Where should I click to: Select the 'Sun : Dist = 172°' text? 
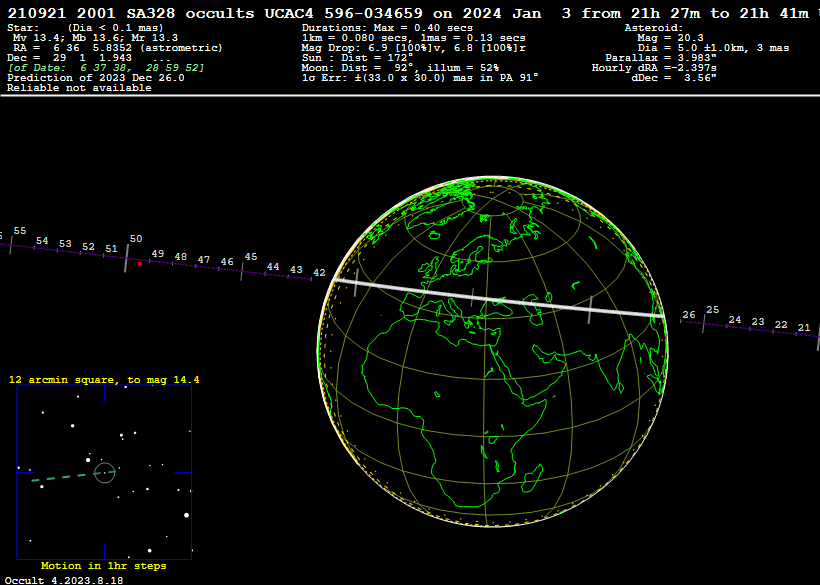point(358,58)
